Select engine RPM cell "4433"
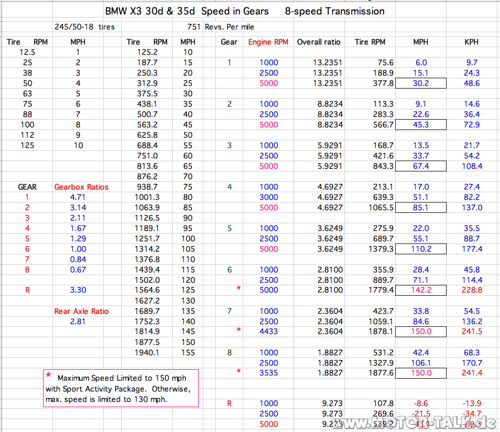This screenshot has width=500, height=432. click(x=269, y=332)
